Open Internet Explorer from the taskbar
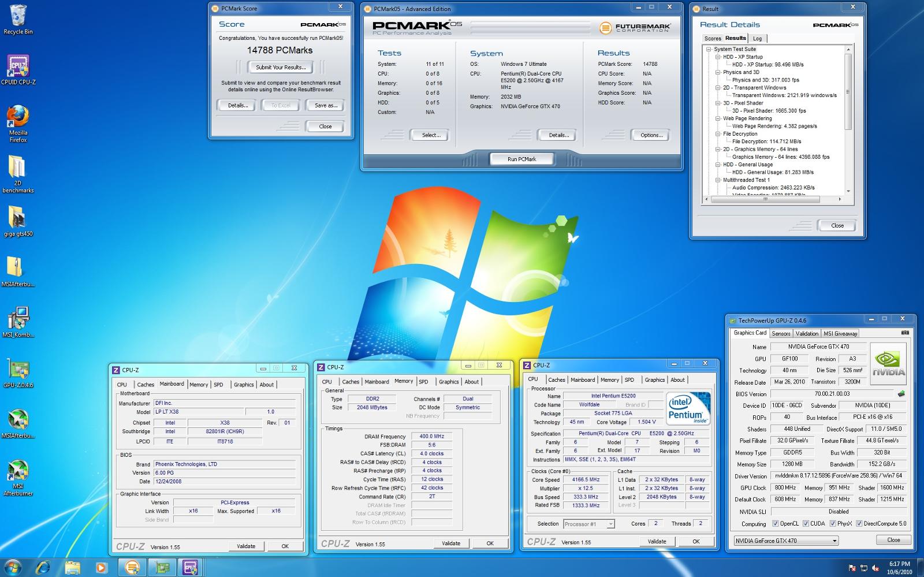 pos(43,567)
